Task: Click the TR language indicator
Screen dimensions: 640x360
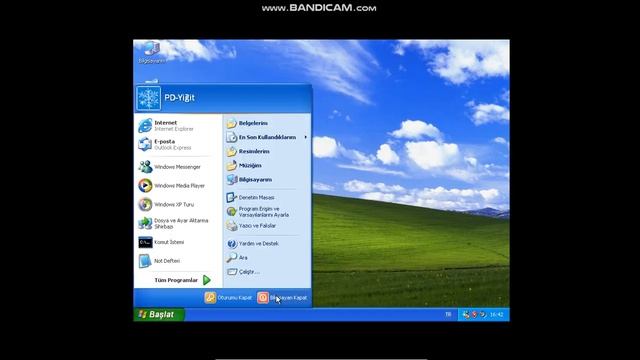Action: [448, 314]
